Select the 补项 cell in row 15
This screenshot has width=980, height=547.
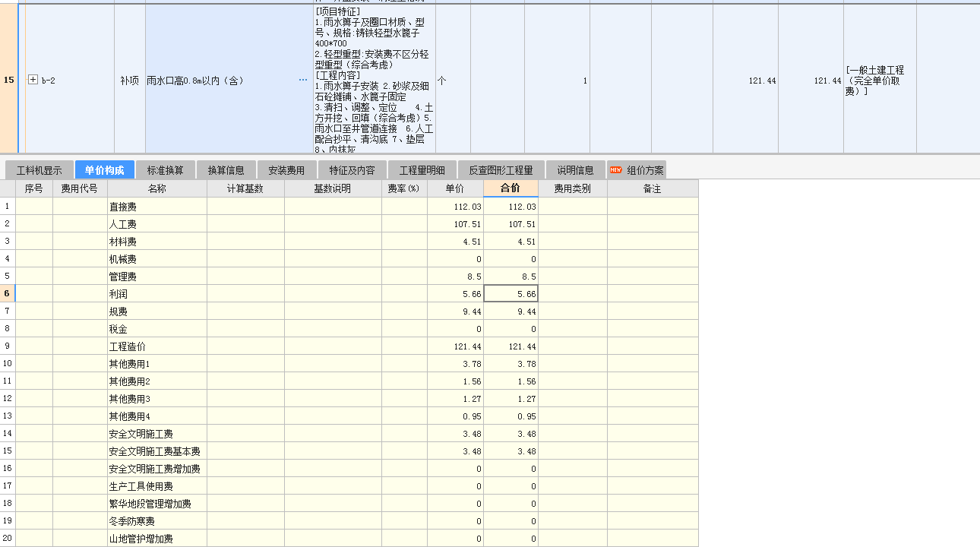click(129, 80)
